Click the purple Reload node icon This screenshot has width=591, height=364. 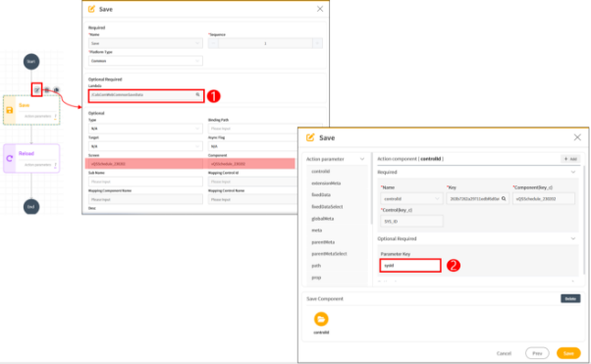click(x=10, y=159)
